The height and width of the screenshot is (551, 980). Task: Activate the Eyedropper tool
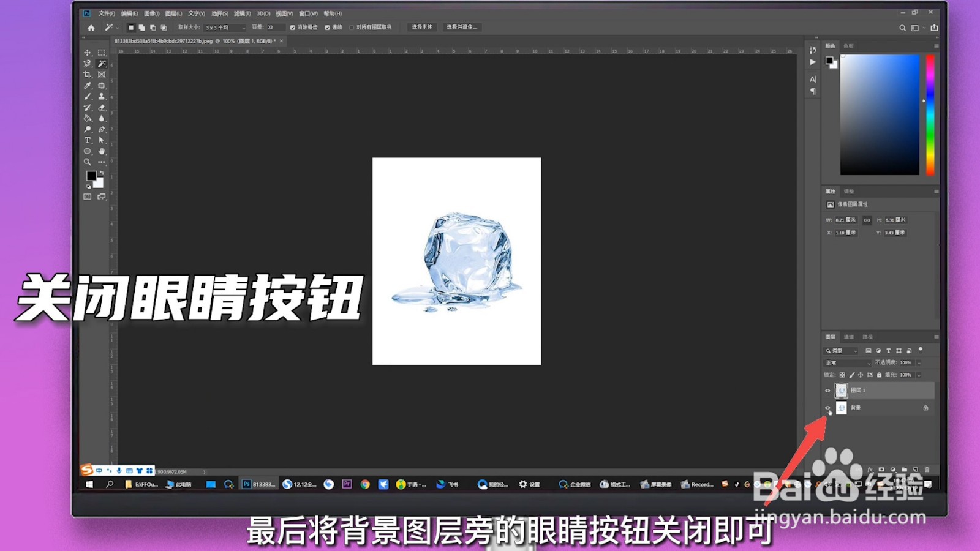tap(87, 86)
